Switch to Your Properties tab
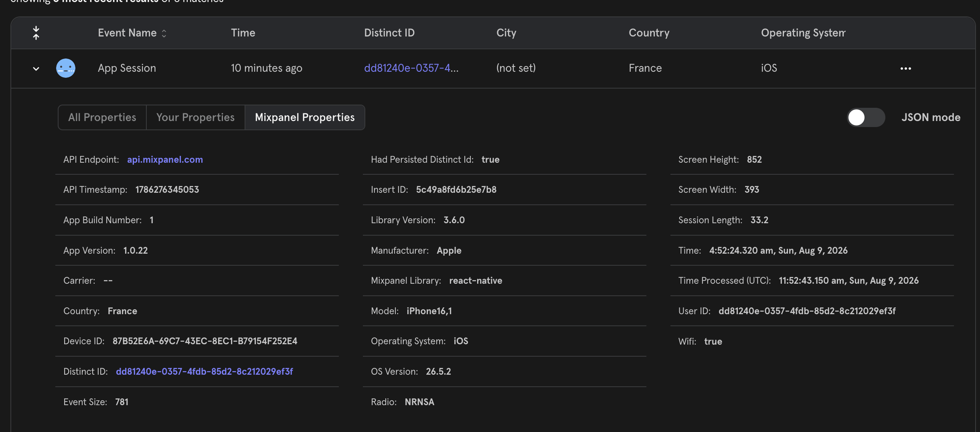Image resolution: width=980 pixels, height=432 pixels. pyautogui.click(x=195, y=117)
